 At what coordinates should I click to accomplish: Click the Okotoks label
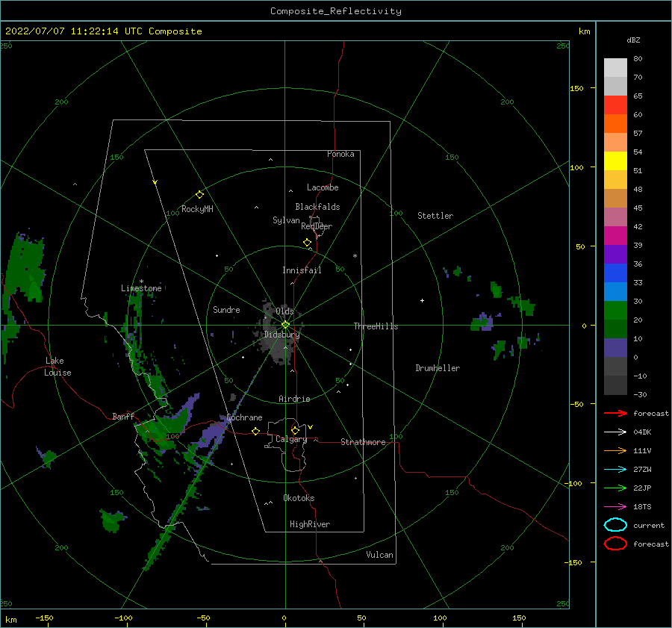point(299,498)
